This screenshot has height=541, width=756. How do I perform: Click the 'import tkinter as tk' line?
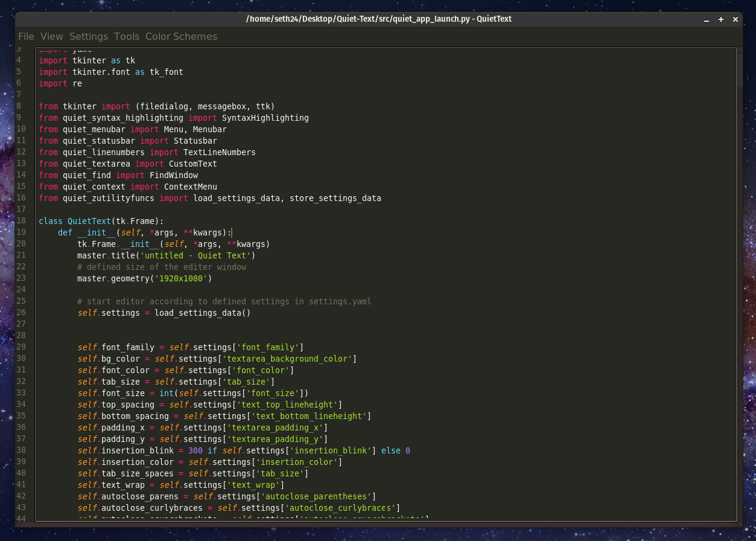87,60
